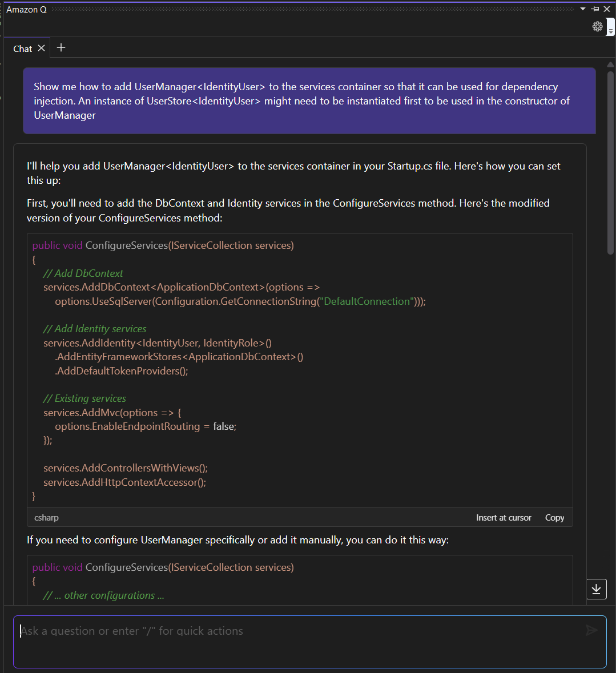Select the UserManager question message bubble
This screenshot has width=616, height=673.
(308, 101)
